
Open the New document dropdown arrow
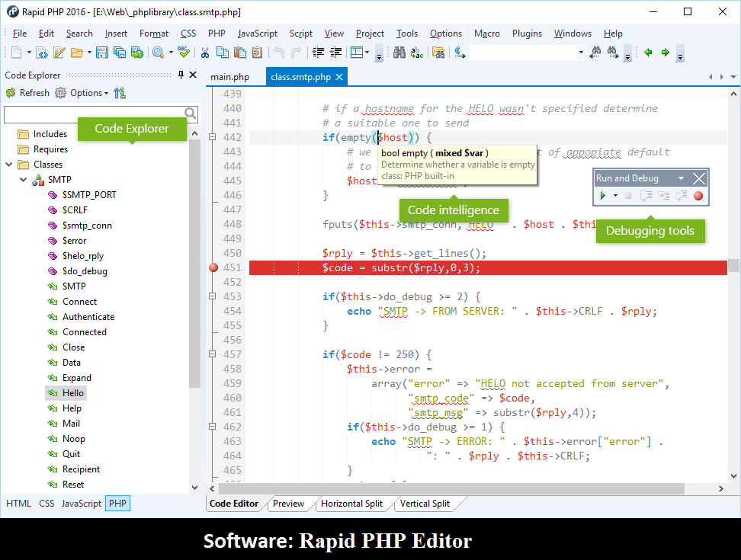(29, 53)
